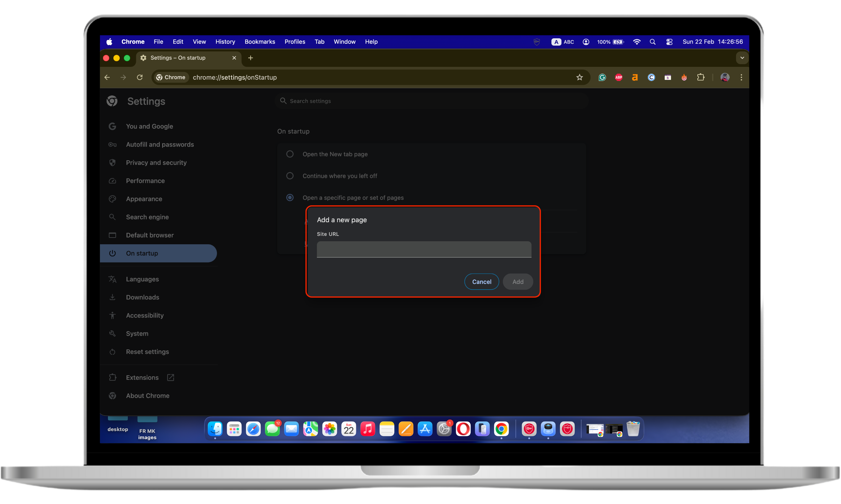
Task: Open the tab search chevron
Action: coord(742,58)
